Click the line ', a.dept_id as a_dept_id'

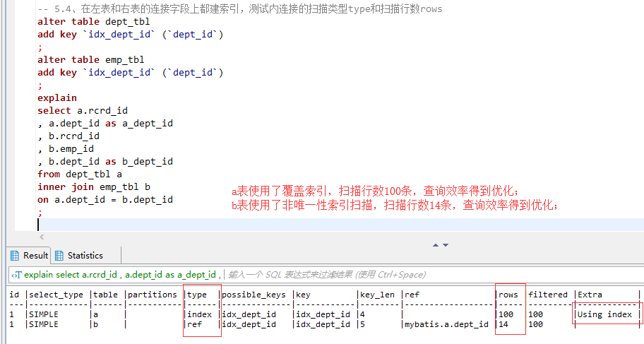tap(105, 124)
